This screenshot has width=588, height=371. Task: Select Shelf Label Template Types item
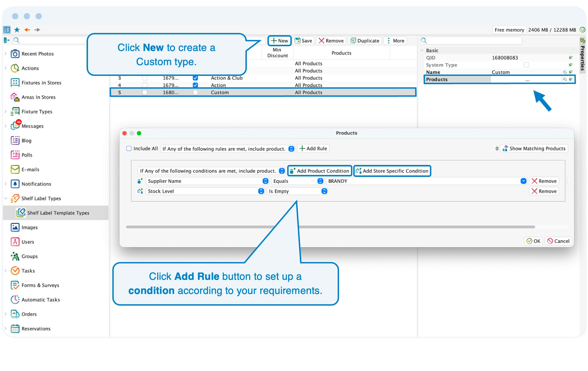[x=56, y=213]
